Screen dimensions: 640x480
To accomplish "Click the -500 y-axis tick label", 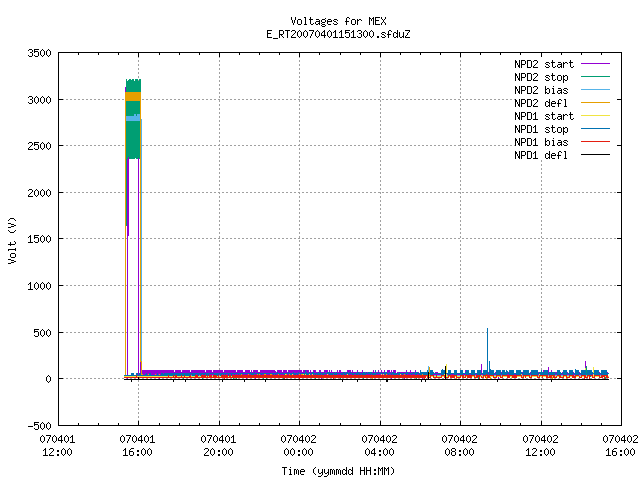I will [39, 426].
